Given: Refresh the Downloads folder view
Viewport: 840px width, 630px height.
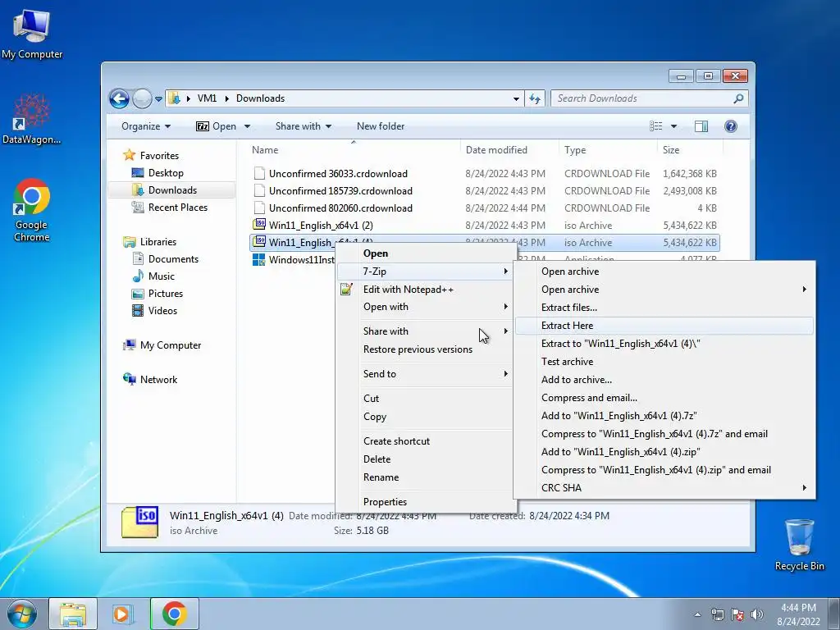Looking at the screenshot, I should pos(535,98).
